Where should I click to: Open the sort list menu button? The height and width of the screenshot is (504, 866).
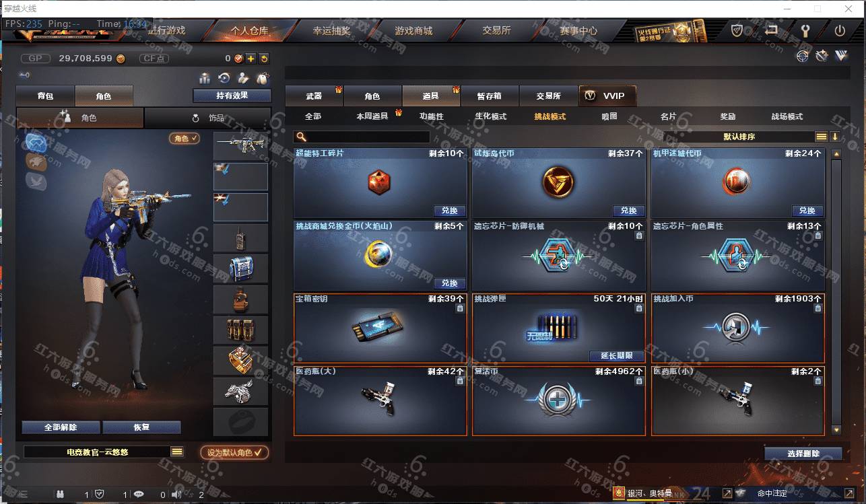(x=822, y=137)
